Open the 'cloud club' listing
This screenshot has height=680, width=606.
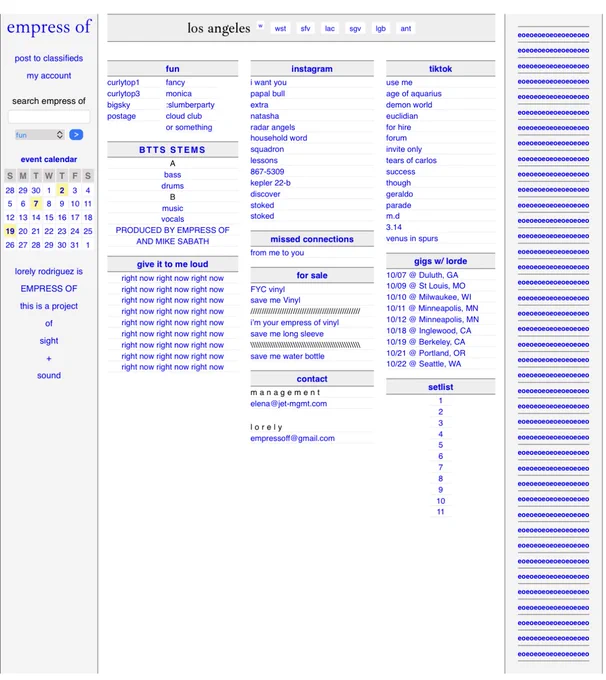tap(184, 116)
